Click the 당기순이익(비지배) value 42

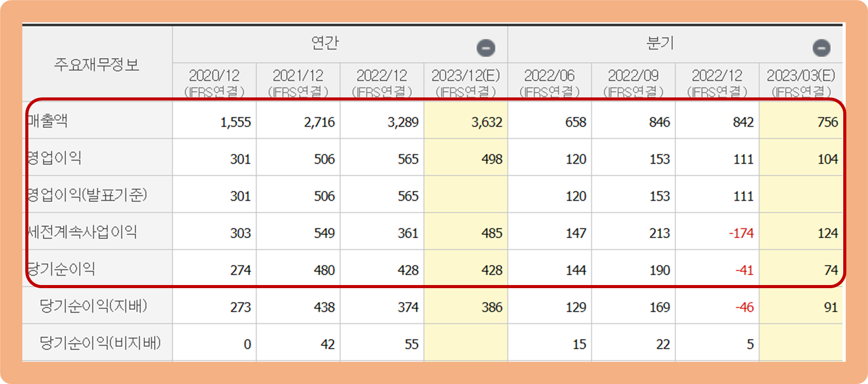328,345
